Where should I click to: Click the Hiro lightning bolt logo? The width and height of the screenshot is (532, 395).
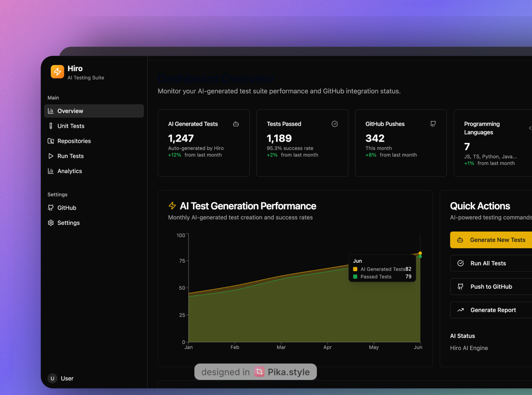[57, 72]
